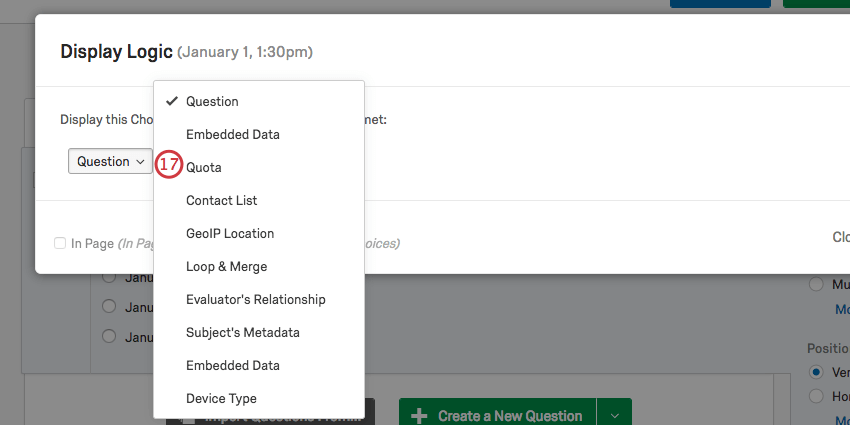Viewport: 850px width, 425px height.
Task: Pick Embedded Data directly below Question
Action: (x=232, y=134)
